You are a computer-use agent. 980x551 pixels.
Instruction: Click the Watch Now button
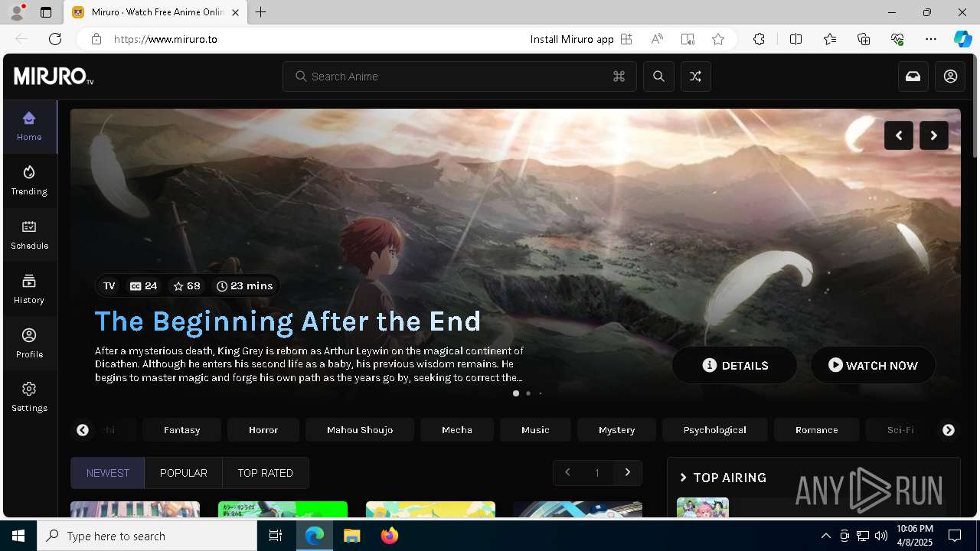(x=873, y=365)
